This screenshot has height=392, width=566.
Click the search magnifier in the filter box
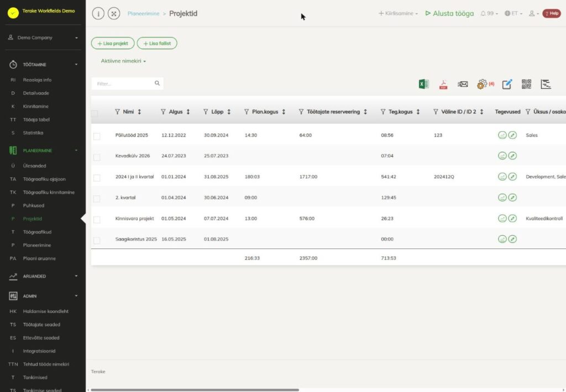pyautogui.click(x=157, y=83)
